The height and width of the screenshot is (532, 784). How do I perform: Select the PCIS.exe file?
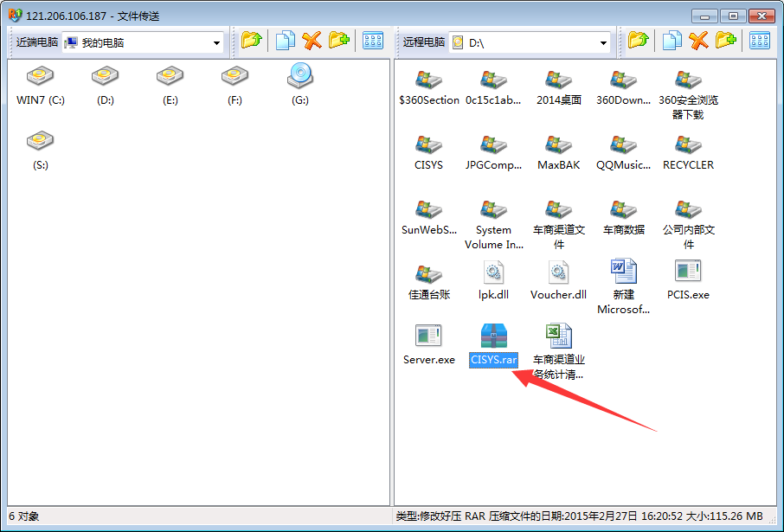pyautogui.click(x=689, y=280)
